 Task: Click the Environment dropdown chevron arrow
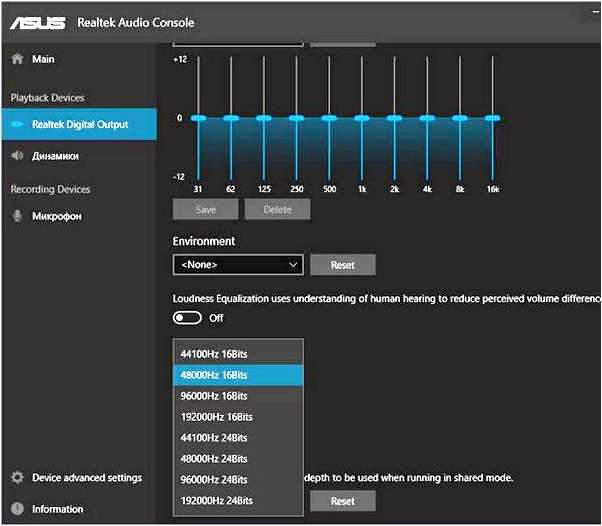[x=293, y=265]
